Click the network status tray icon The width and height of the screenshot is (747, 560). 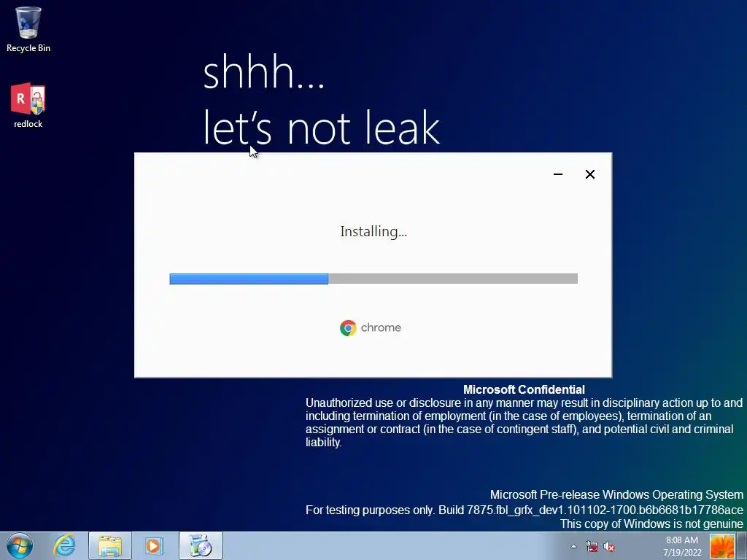click(591, 547)
